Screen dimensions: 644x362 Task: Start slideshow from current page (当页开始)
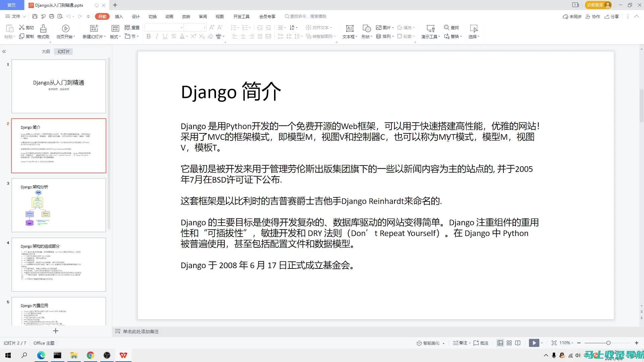(66, 32)
